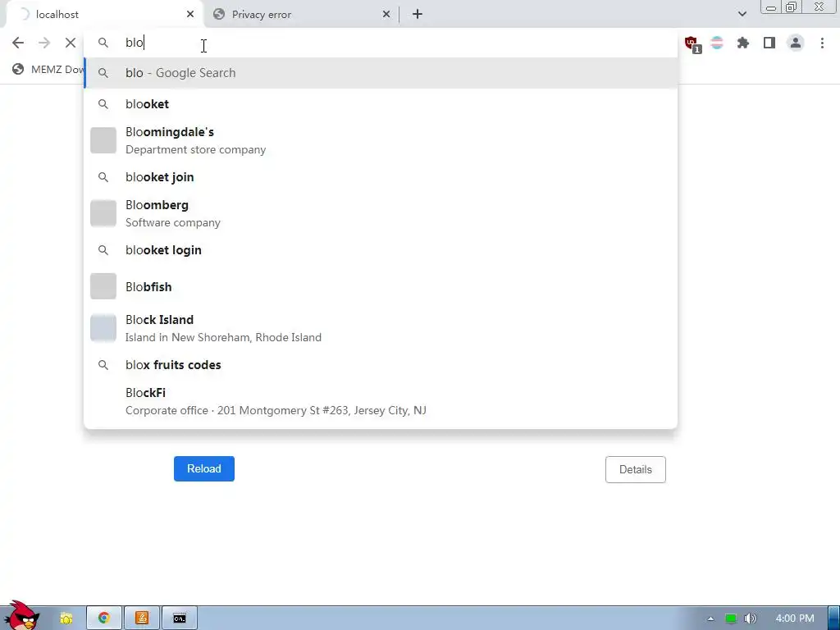Open the file explorer taskbar icon
Viewport: 840px width, 630px height.
tap(66, 618)
